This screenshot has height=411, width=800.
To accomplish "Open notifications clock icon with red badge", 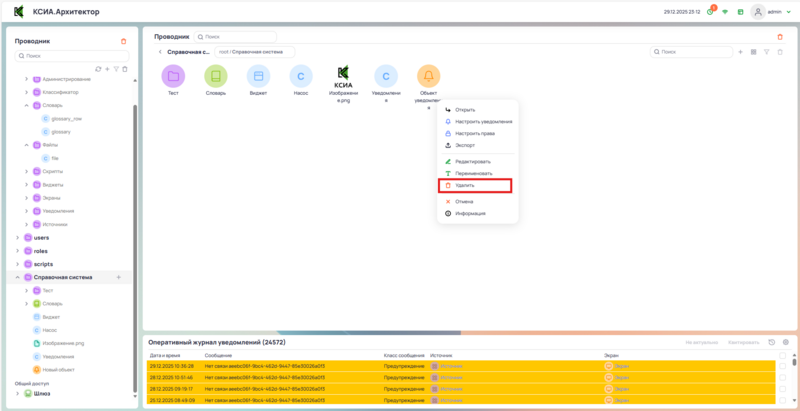I will point(710,12).
